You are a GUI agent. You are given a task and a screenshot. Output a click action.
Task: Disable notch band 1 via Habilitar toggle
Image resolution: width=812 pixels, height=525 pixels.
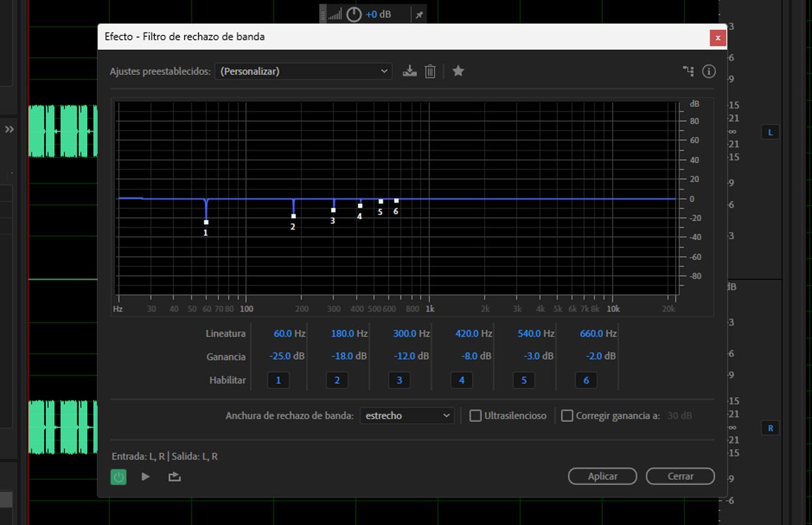(278, 379)
